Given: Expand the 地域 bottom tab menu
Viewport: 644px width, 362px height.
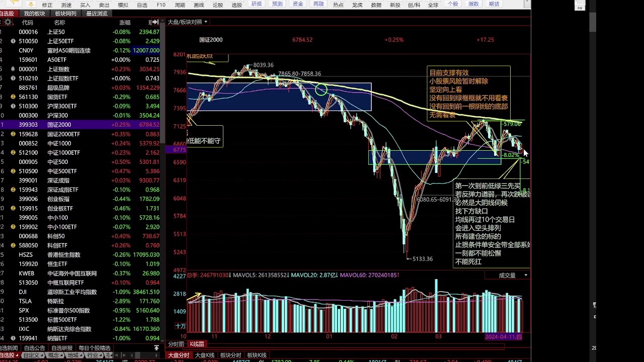Looking at the screenshot, I should click(74, 355).
